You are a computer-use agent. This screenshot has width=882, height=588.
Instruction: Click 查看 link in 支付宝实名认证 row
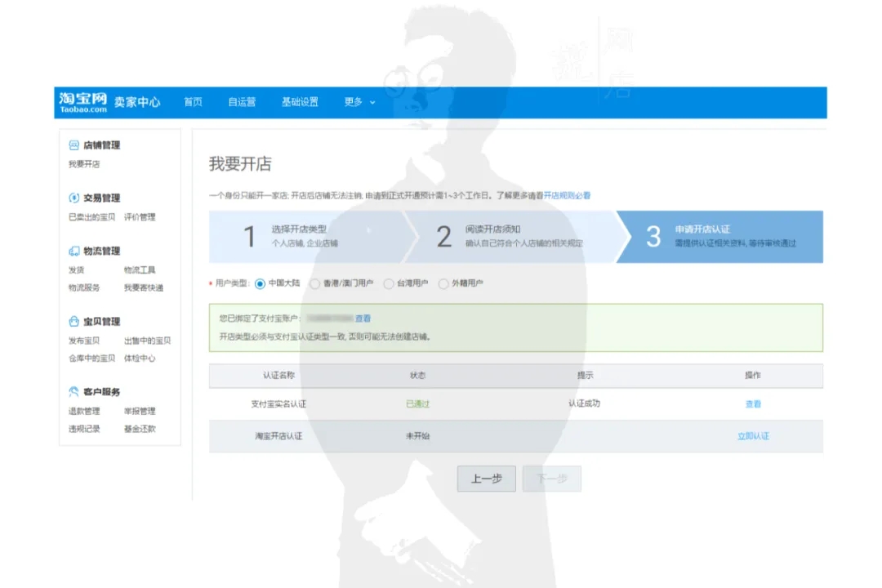(753, 404)
